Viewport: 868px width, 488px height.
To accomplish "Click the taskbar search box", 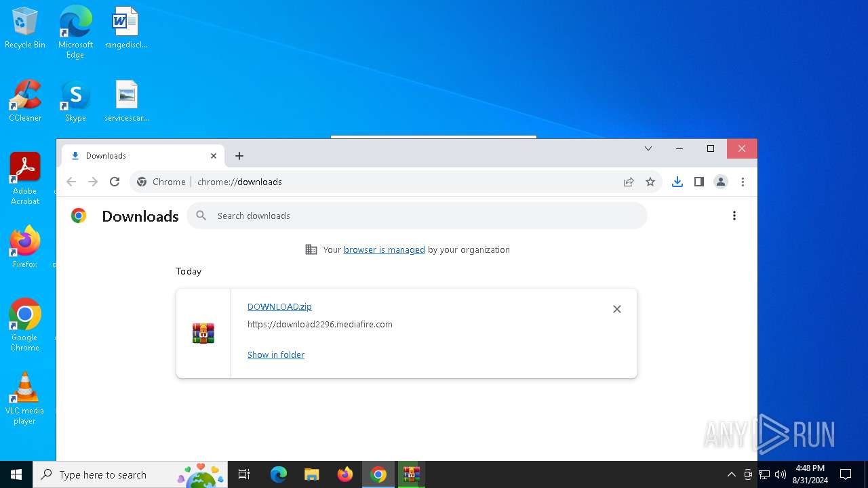I will coord(131,474).
